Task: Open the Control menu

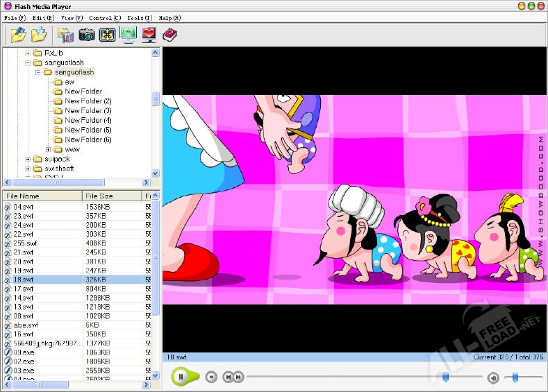Action: coord(105,17)
